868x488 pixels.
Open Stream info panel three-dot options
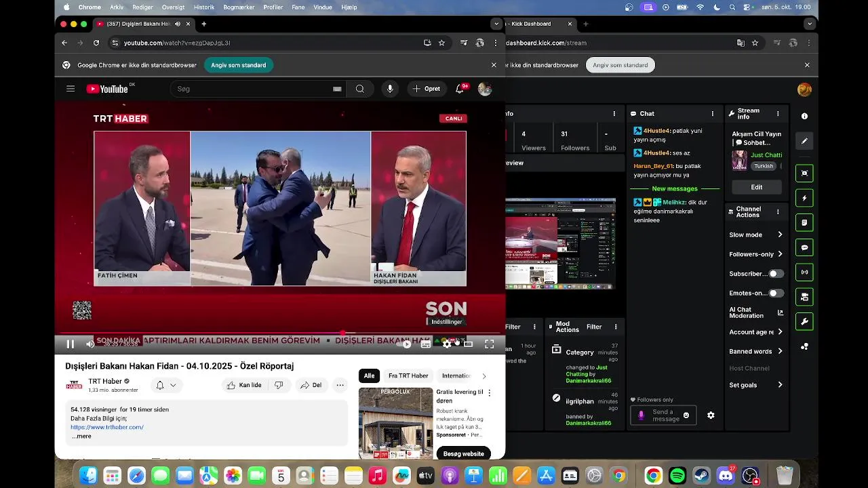[778, 114]
